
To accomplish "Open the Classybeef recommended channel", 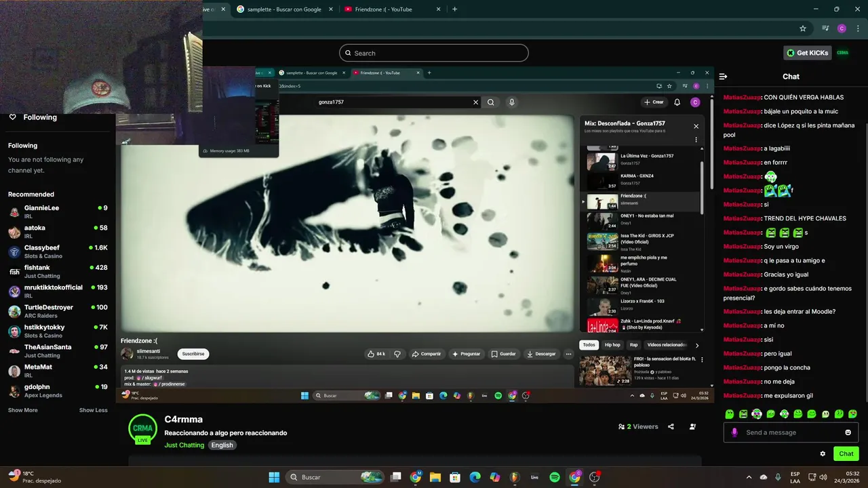I will pos(58,251).
